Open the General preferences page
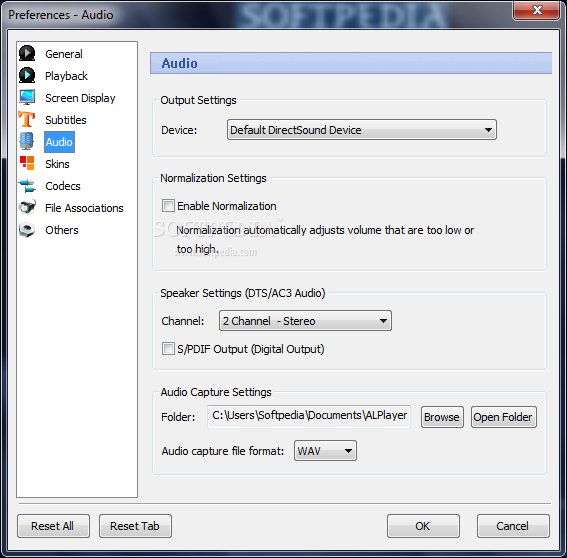This screenshot has width=567, height=558. coord(64,54)
